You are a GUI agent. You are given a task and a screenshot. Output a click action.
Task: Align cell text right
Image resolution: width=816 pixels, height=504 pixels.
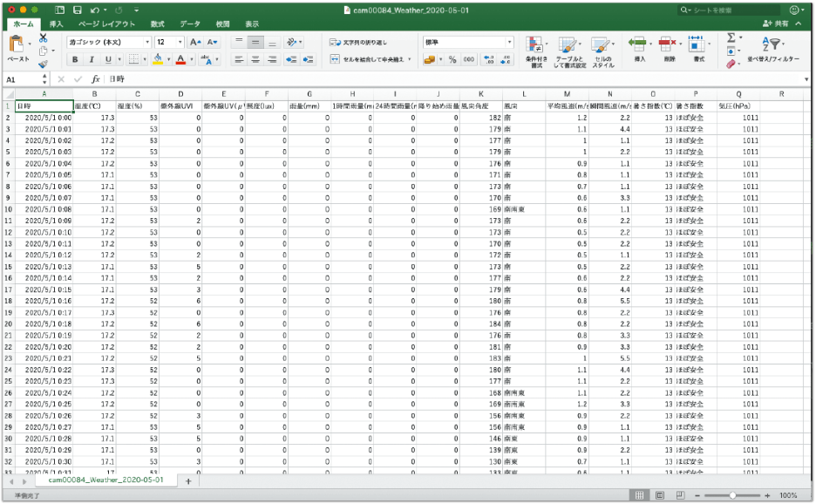pos(272,60)
